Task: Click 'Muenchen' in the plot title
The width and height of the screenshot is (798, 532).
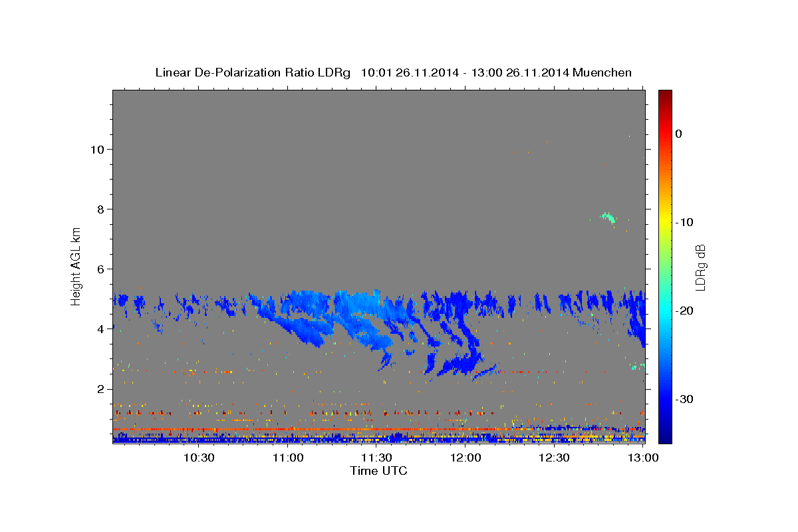Action: pyautogui.click(x=602, y=72)
